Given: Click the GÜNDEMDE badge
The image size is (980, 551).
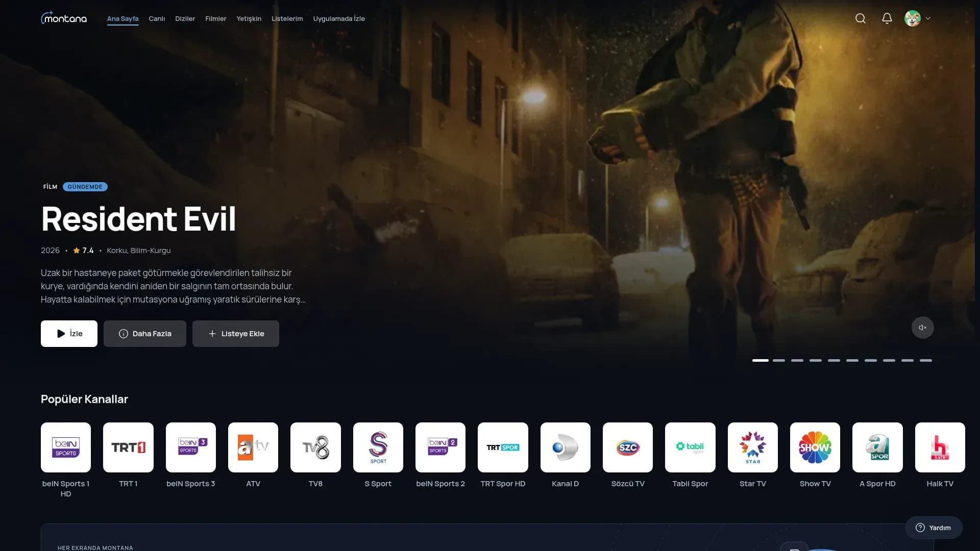Looking at the screenshot, I should pos(85,187).
